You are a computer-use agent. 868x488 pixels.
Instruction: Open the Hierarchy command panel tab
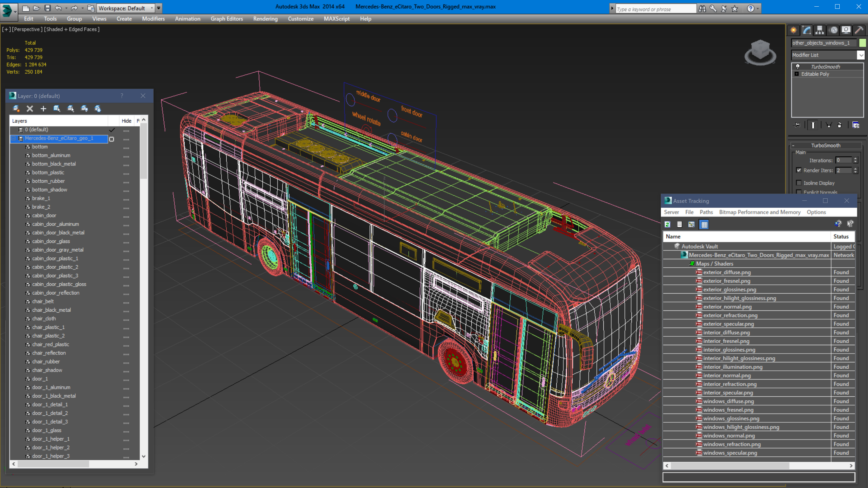(x=820, y=30)
